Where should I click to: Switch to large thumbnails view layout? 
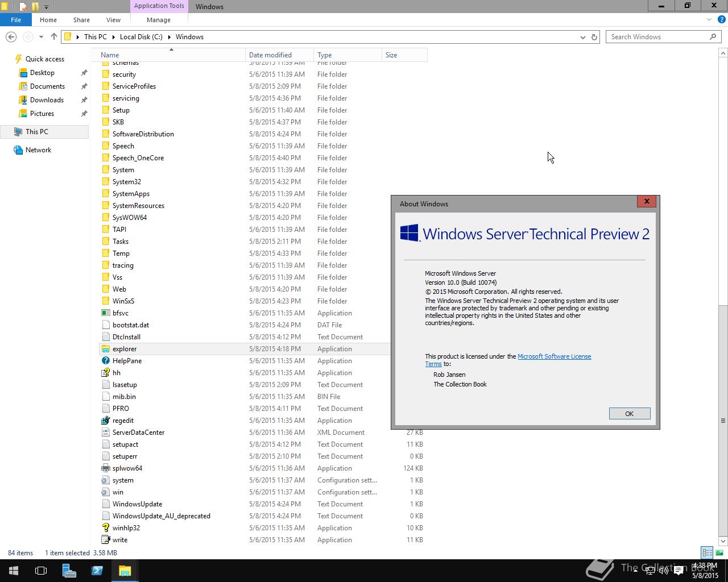[x=719, y=552]
